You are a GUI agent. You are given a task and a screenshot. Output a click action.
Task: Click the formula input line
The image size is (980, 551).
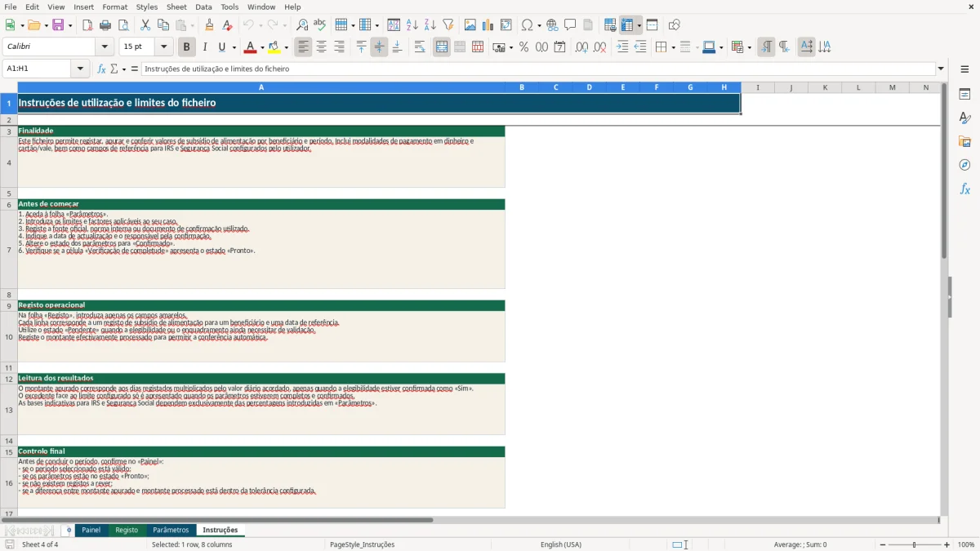(538, 69)
